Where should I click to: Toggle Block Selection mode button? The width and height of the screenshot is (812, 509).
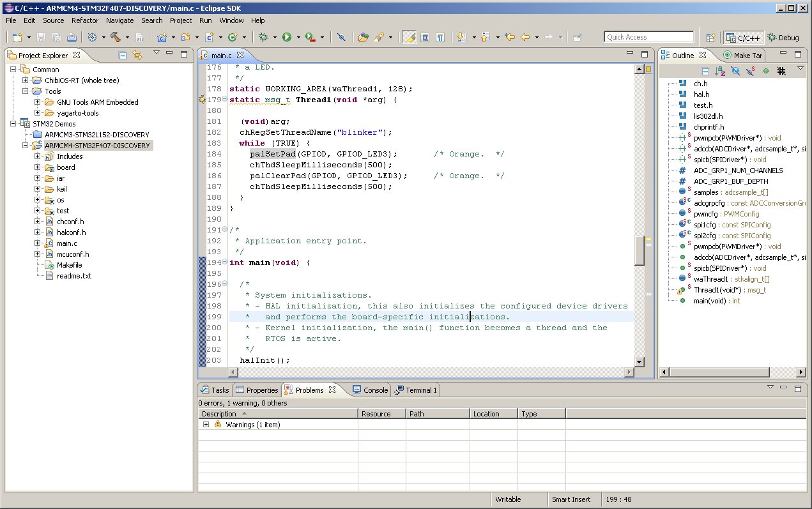tap(425, 37)
